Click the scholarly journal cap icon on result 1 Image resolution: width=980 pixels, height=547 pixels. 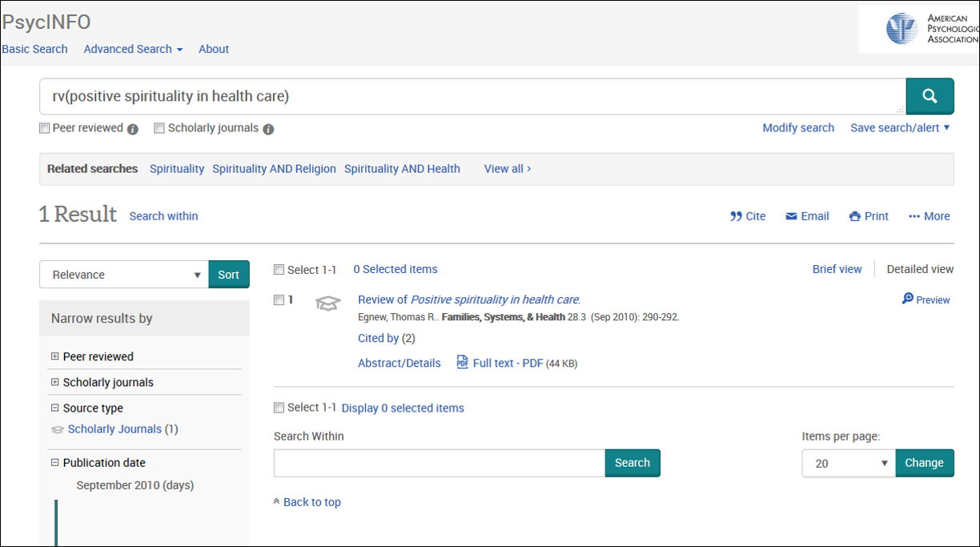(327, 303)
